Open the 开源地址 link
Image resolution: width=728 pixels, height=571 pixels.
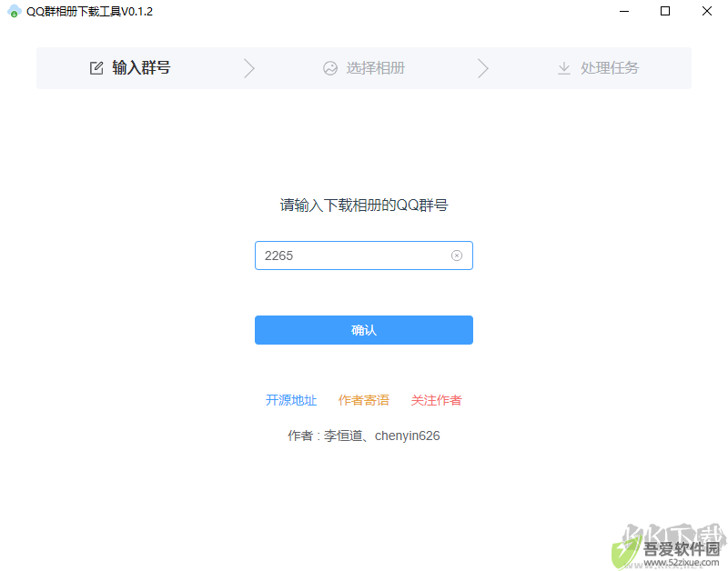point(291,400)
